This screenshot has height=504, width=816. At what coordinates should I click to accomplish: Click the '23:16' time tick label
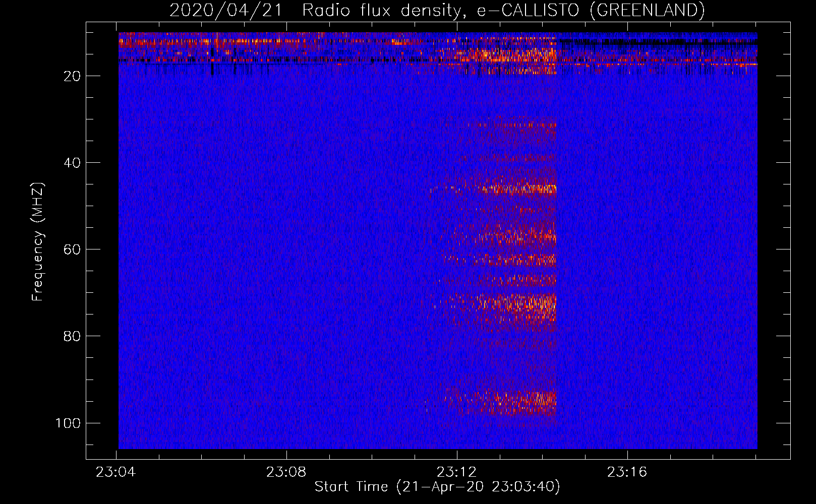[627, 472]
